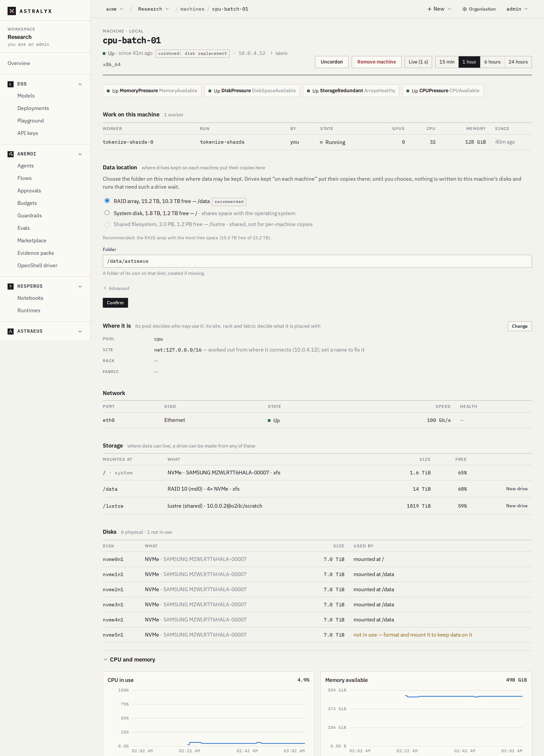Click the tokenize-shards run name

pos(222,142)
